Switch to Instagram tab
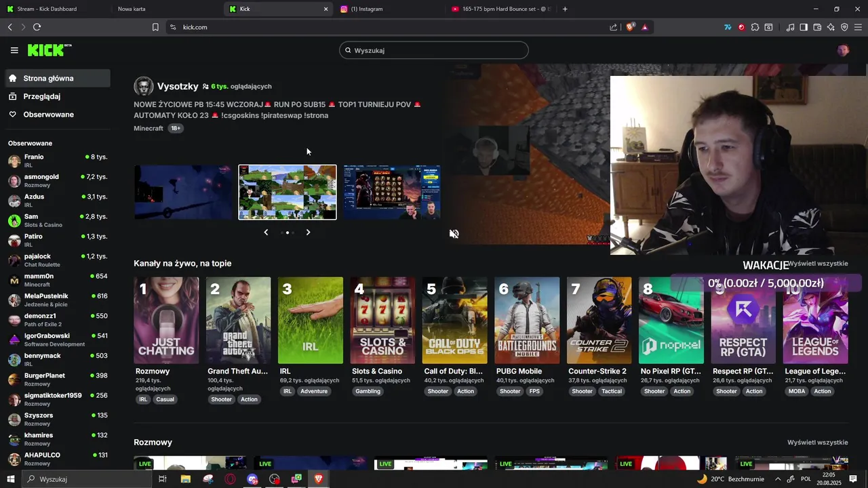The height and width of the screenshot is (488, 868). coord(390,9)
